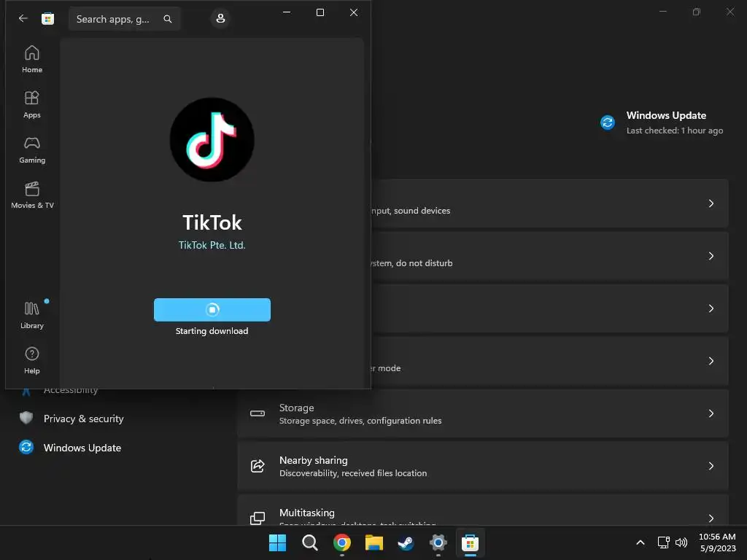Viewport: 747px width, 560px height.
Task: Expand the sound devices row chevron
Action: click(x=711, y=203)
